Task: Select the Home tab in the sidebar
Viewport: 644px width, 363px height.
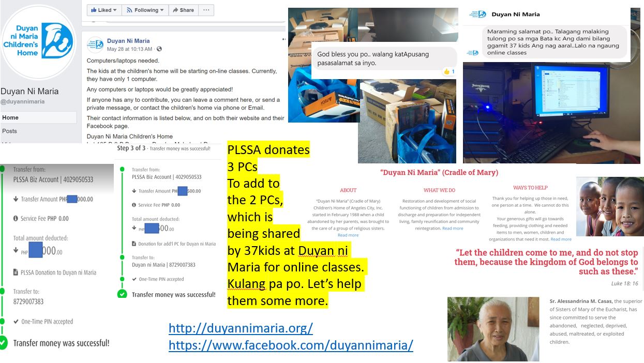Action: tap(10, 117)
